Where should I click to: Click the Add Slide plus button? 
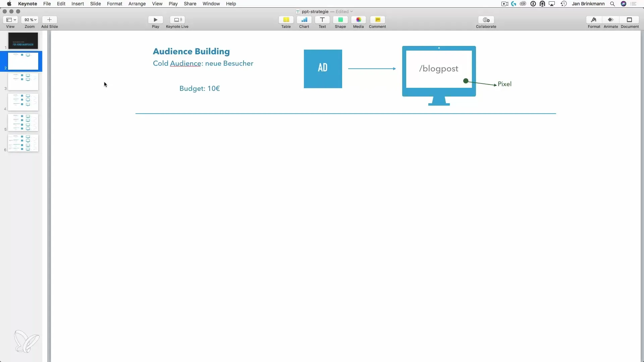[49, 20]
